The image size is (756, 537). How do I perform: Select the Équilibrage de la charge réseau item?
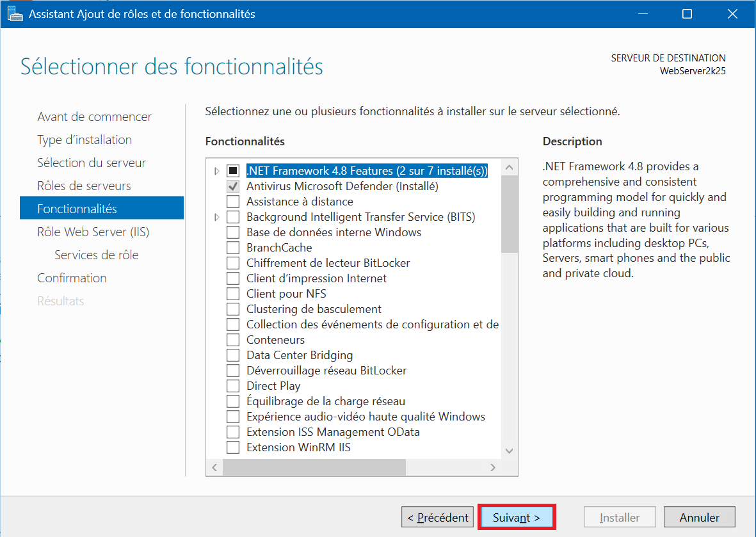325,401
